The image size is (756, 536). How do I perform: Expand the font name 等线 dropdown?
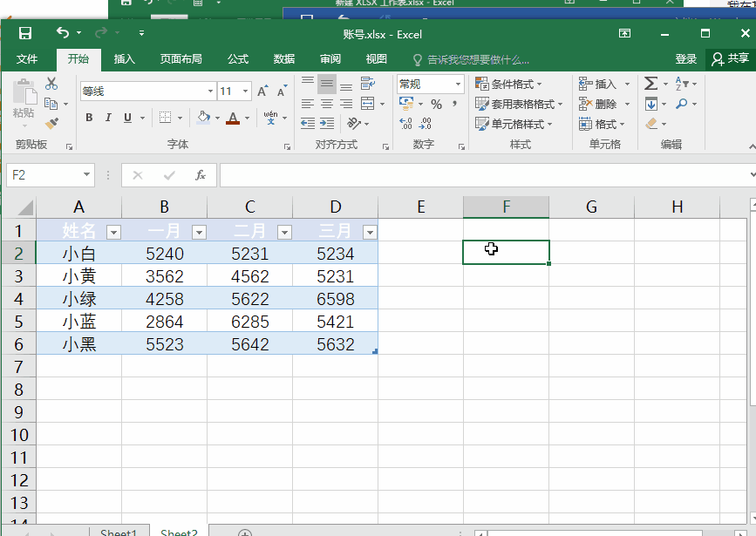point(210,92)
